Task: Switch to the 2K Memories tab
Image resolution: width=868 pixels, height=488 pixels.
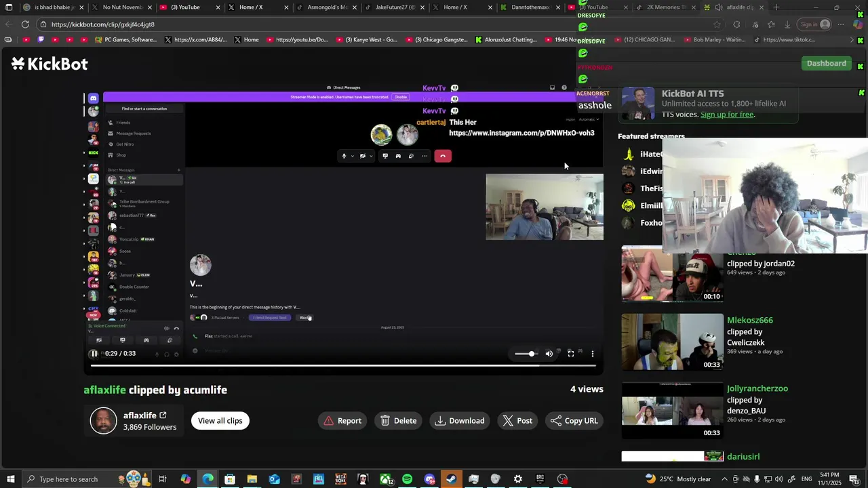Action: (x=666, y=7)
